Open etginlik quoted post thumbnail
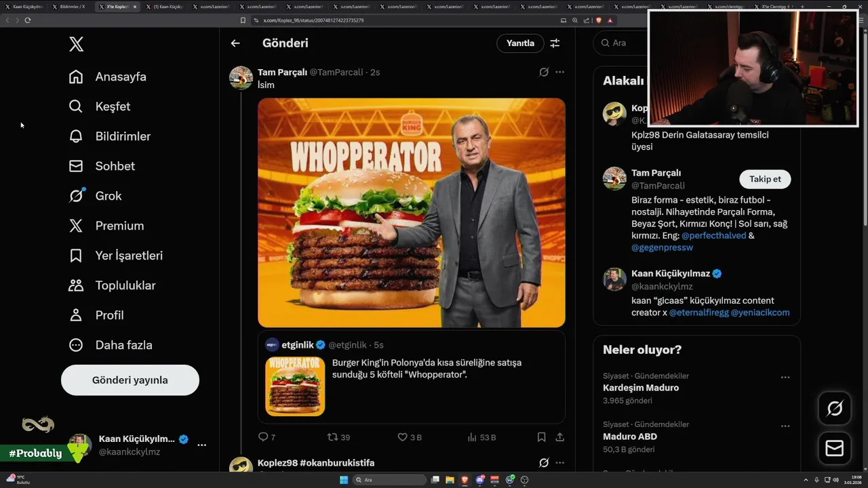 tap(295, 386)
